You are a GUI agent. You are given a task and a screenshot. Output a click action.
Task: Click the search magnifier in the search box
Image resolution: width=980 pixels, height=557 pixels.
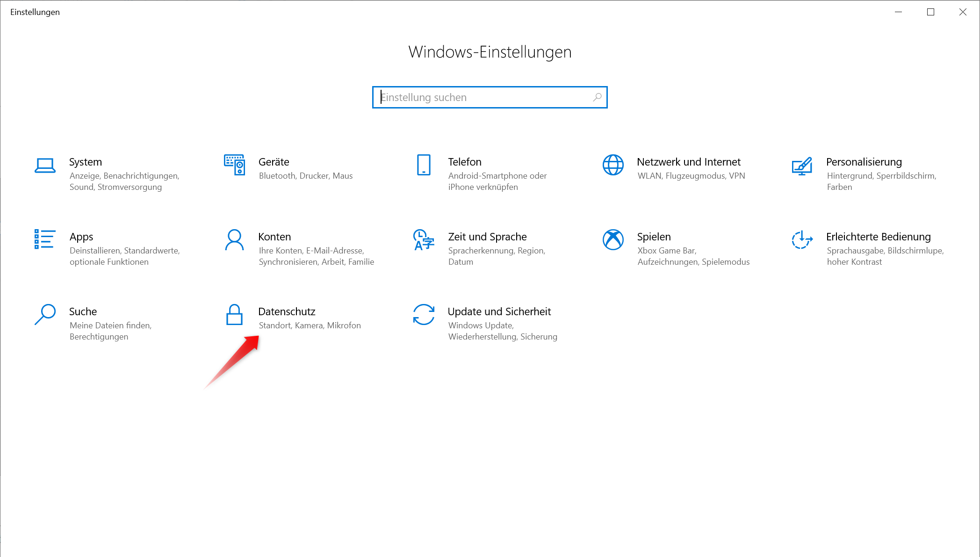(x=597, y=97)
